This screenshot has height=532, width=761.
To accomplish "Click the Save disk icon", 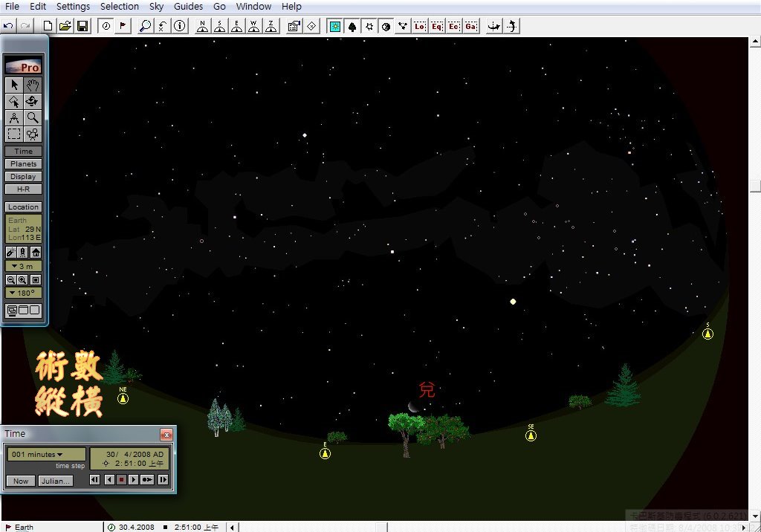I will [x=82, y=26].
